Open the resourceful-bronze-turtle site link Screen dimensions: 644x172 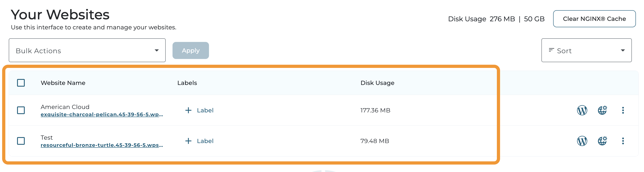tap(102, 145)
